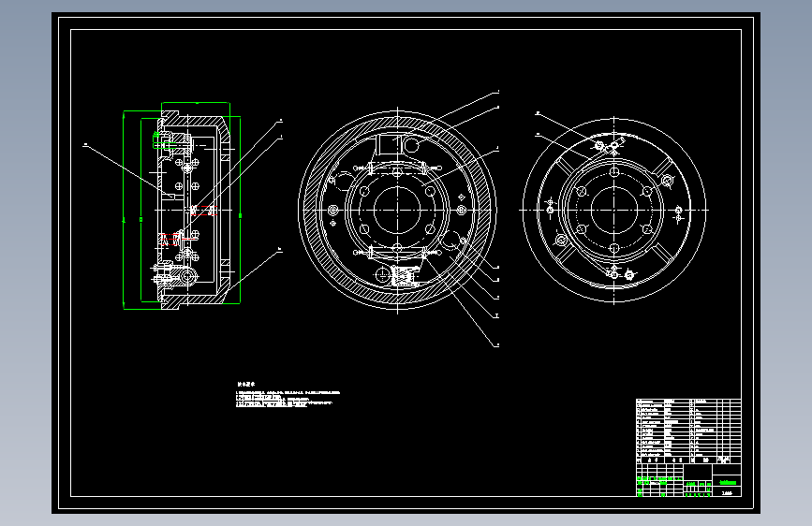The image size is (812, 526).
Task: Click the technical notes text block below the views
Action: pyautogui.click(x=288, y=395)
